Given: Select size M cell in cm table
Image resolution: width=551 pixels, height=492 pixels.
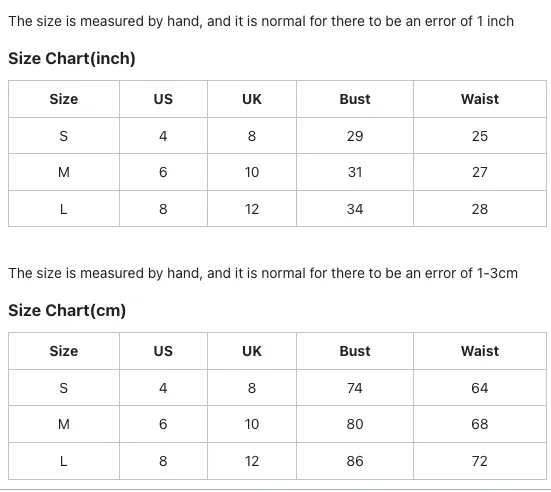Looking at the screenshot, I should click(x=64, y=424).
